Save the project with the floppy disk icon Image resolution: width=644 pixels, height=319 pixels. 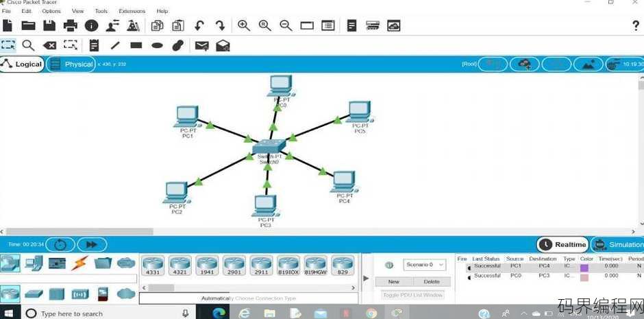49,25
